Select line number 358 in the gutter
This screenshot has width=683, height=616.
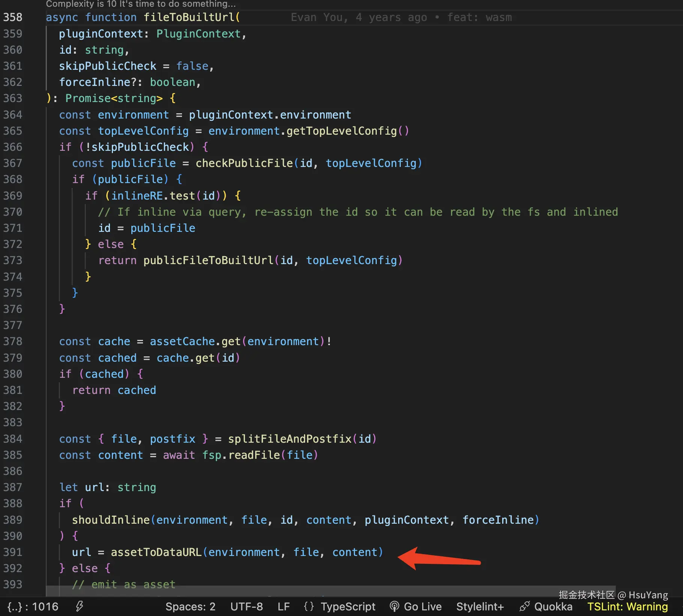click(13, 17)
